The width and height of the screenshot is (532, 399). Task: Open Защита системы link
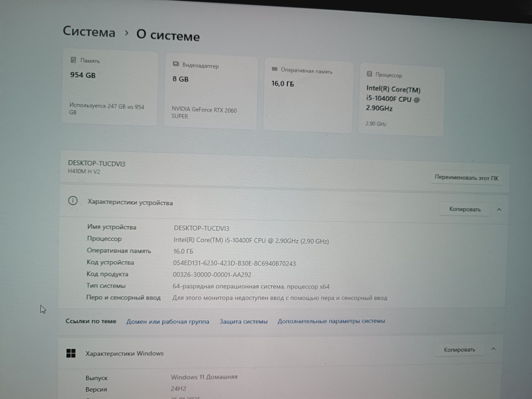click(243, 321)
